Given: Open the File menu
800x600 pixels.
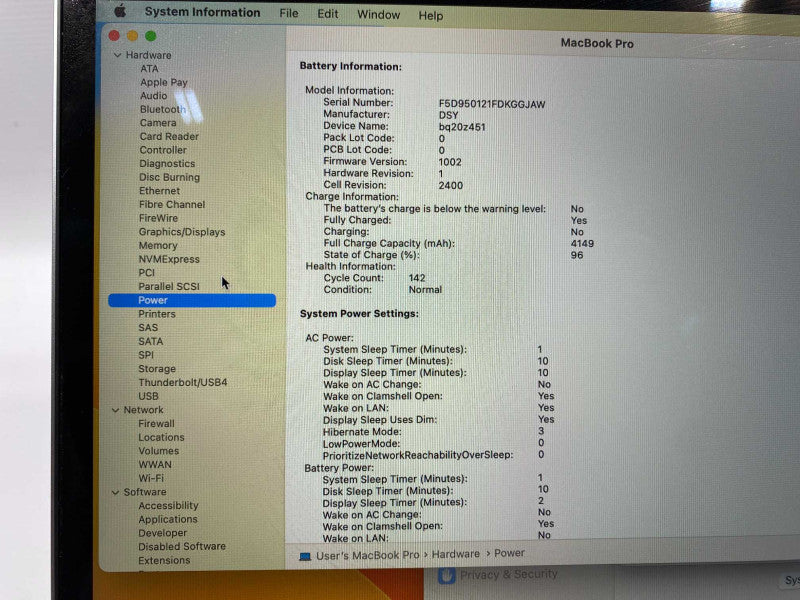Looking at the screenshot, I should pos(289,13).
